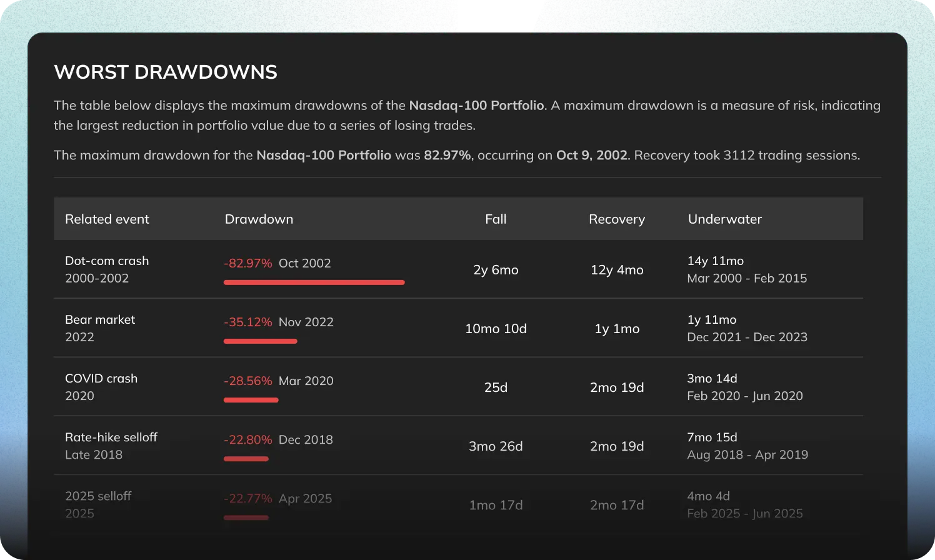Click the red bar under -35.12%
This screenshot has width=935, height=560.
(x=261, y=341)
